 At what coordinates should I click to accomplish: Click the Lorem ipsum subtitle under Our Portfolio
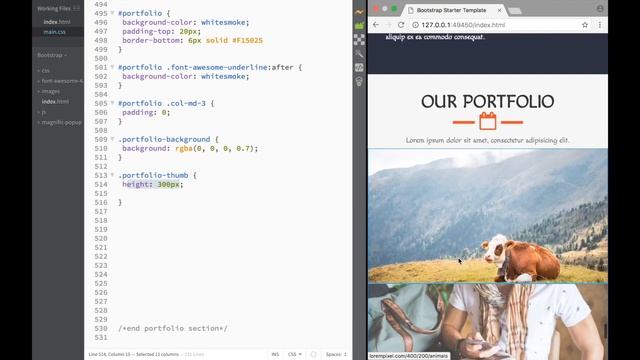[488, 140]
